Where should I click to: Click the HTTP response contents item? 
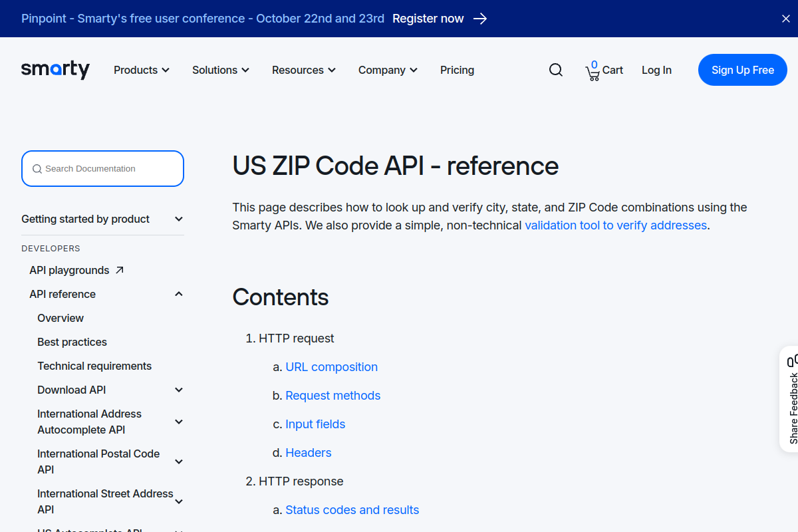pos(301,481)
